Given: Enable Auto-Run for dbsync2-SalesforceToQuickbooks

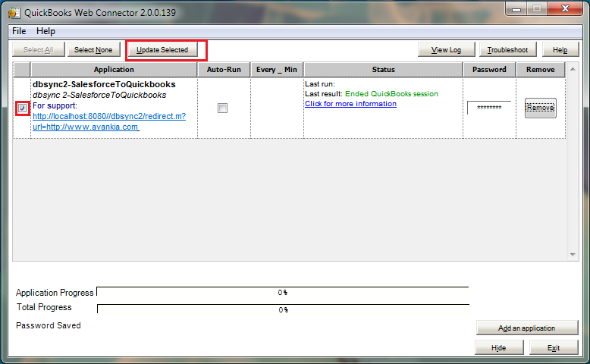Looking at the screenshot, I should tap(222, 108).
